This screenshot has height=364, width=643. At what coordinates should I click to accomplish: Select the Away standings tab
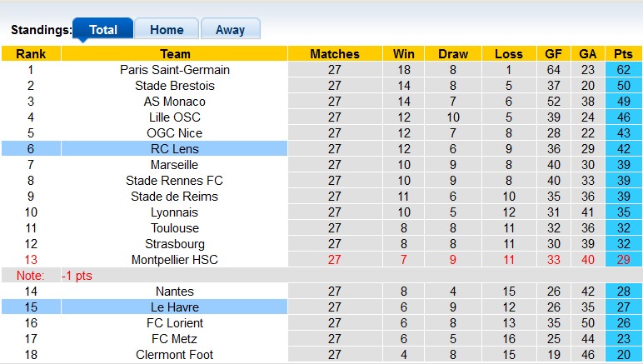point(230,29)
